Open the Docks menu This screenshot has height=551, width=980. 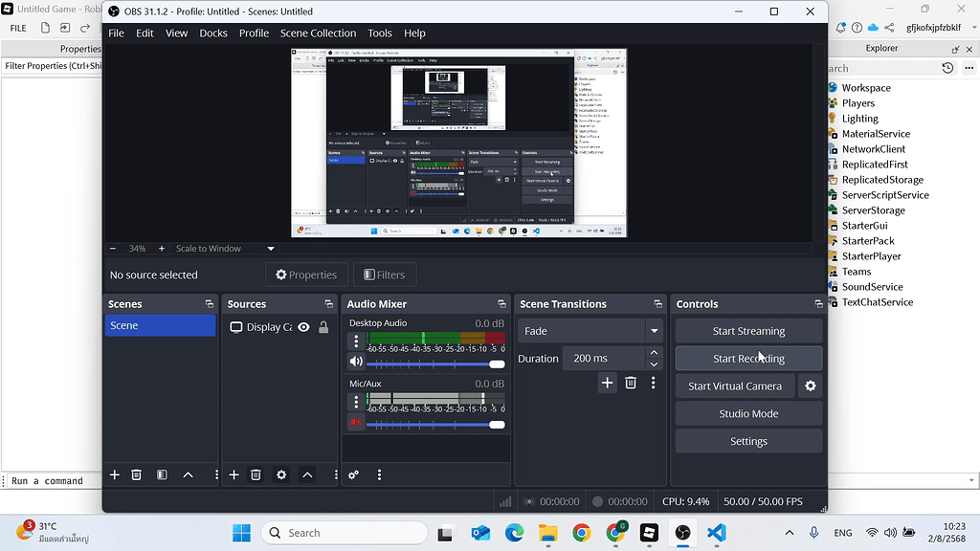(x=213, y=33)
